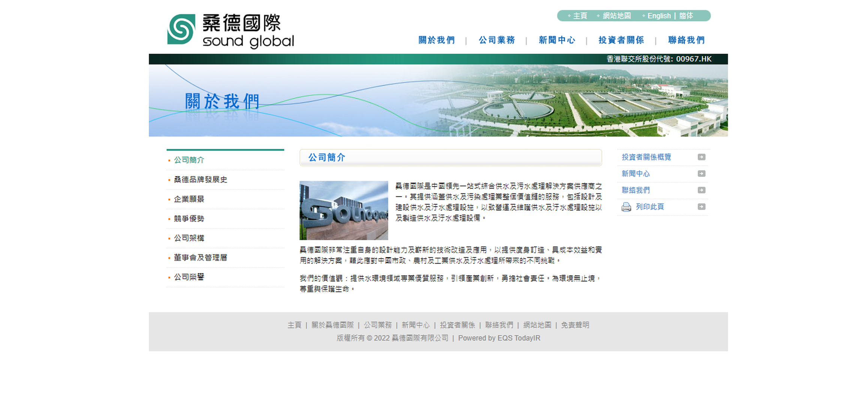Switch to 簡体 simplified Chinese version
Screen dimensions: 868x405
click(x=686, y=16)
